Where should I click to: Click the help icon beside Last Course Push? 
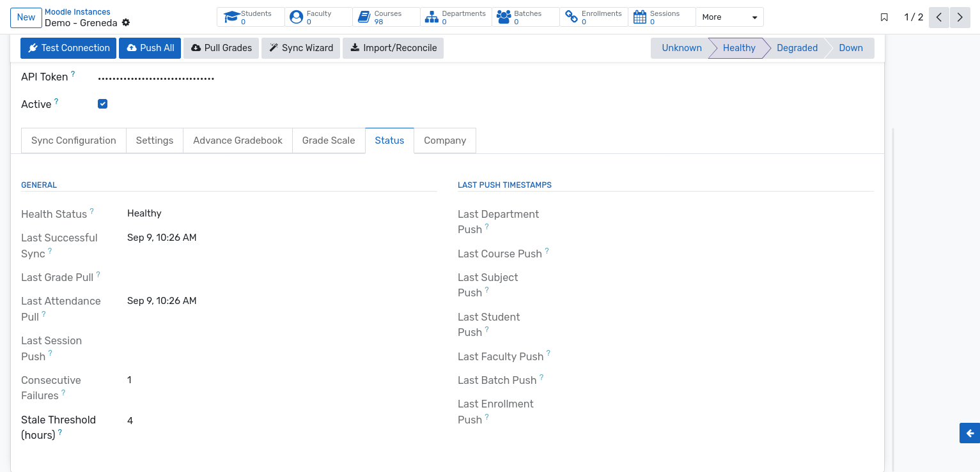point(547,251)
